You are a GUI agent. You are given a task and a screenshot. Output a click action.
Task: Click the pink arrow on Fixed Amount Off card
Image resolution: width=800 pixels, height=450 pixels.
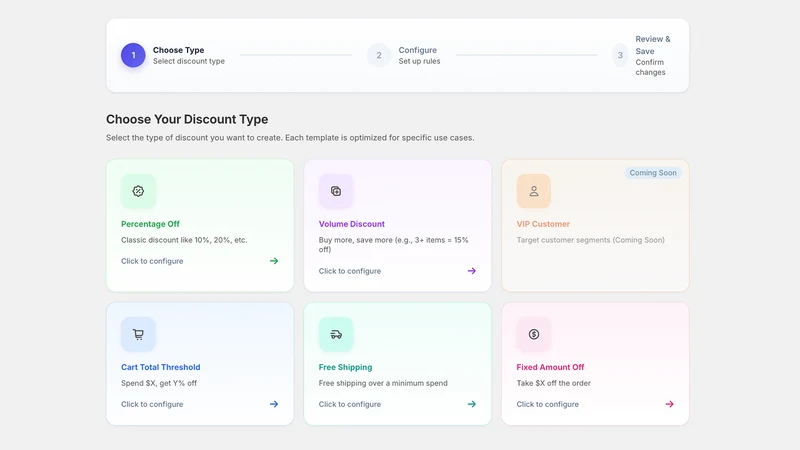point(669,404)
